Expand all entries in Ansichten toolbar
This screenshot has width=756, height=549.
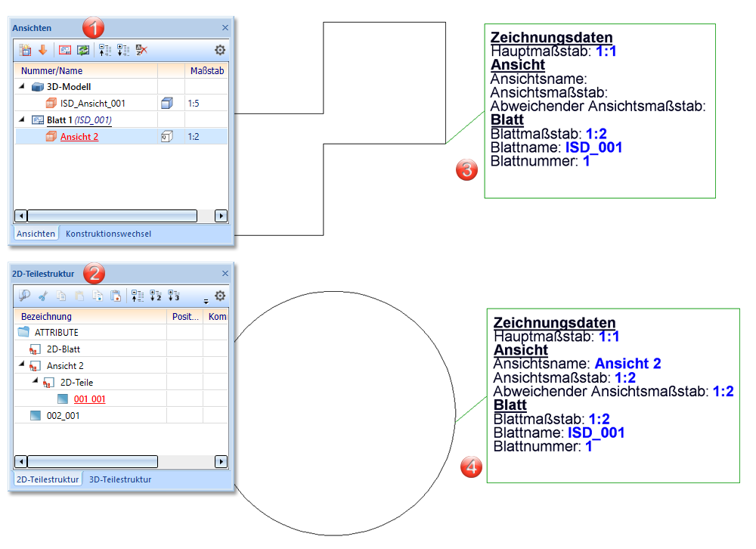coord(123,50)
